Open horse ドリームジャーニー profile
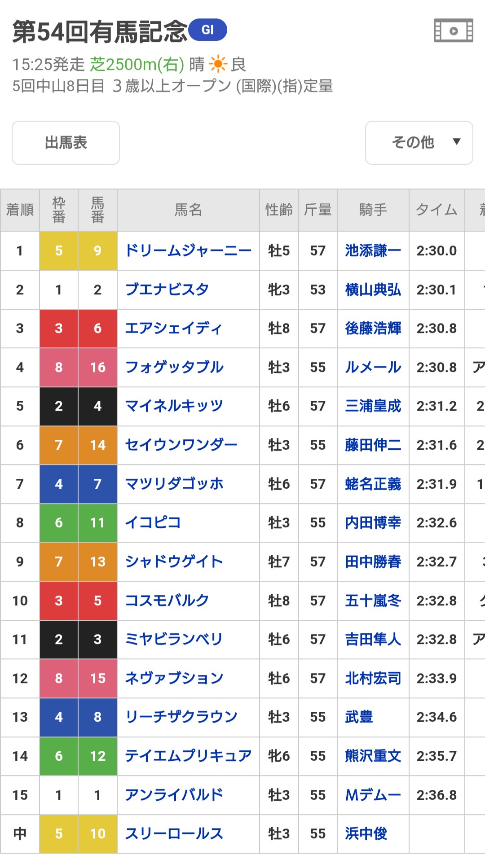485x868 pixels. point(188,250)
